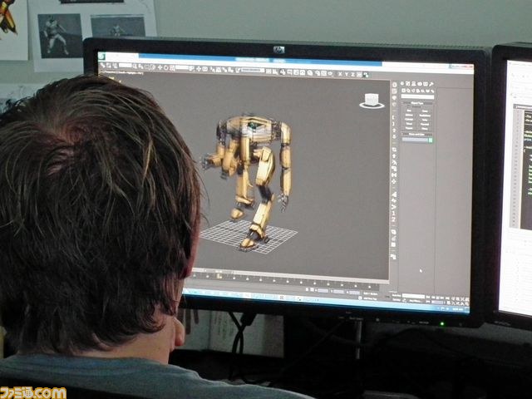Click the object name input field
The width and height of the screenshot is (532, 399).
tap(415, 139)
